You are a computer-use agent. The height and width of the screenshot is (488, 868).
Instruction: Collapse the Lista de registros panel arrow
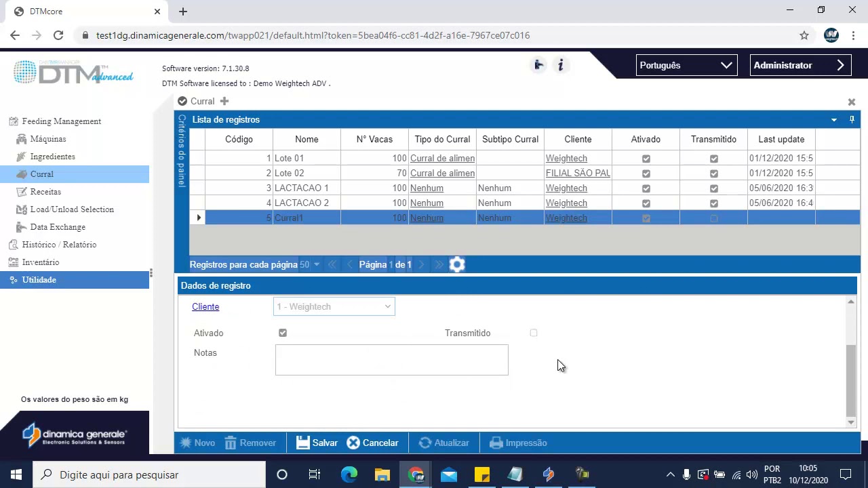(x=834, y=120)
